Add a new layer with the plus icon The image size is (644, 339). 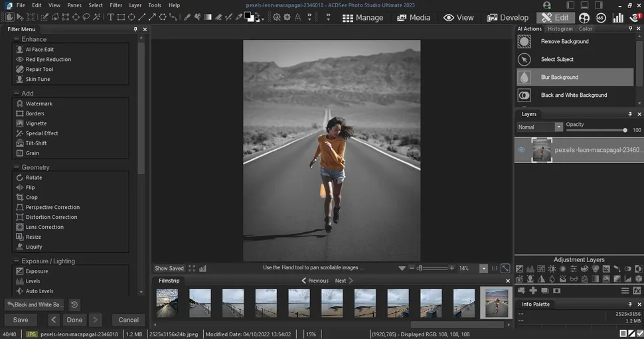532,291
